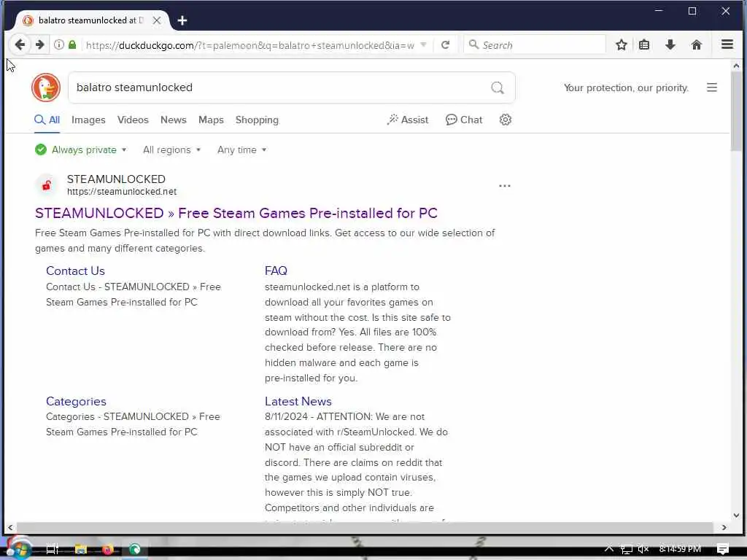Go to the browser home page icon

click(697, 44)
